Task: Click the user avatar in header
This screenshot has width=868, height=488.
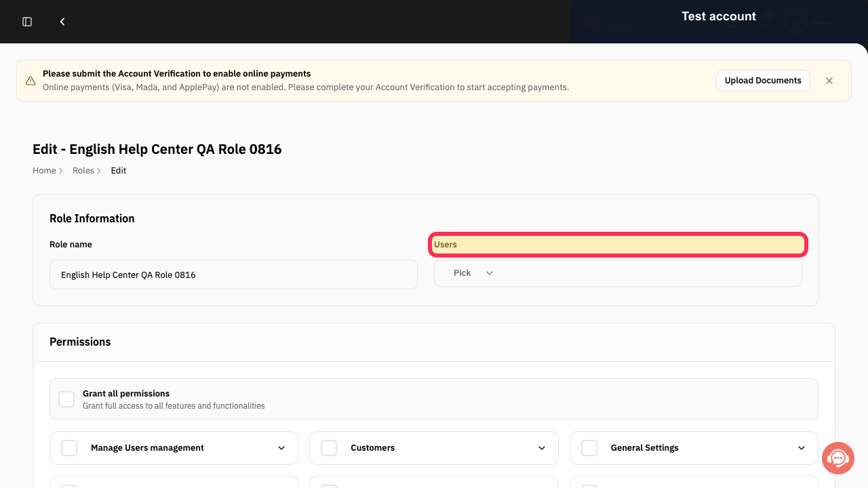Action: 796,22
